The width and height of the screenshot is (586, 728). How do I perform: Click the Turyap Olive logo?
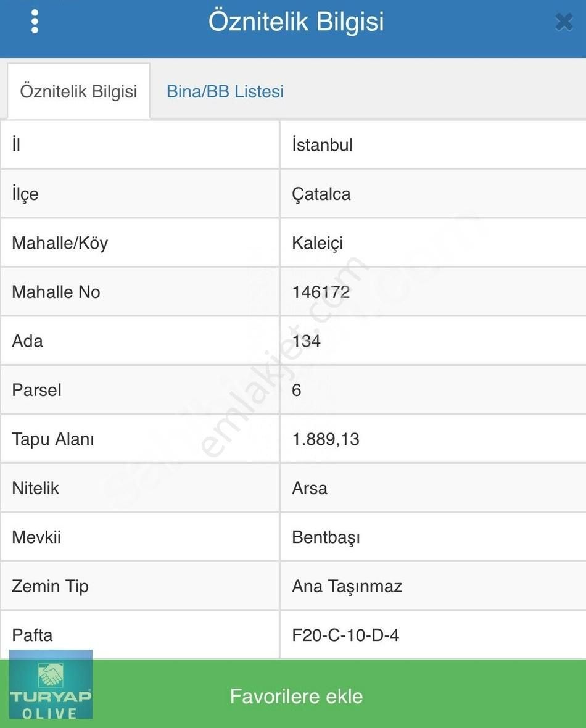[51, 684]
